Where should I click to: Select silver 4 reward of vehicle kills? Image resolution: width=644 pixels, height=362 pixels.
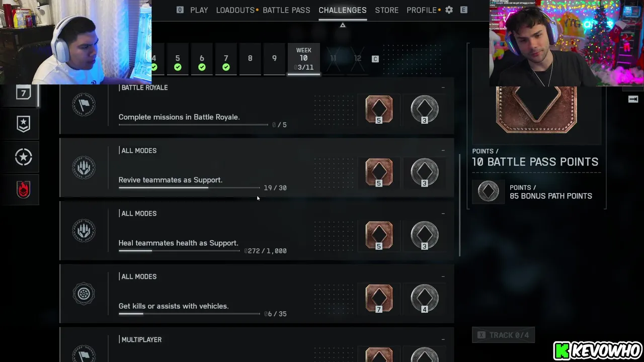click(x=424, y=298)
